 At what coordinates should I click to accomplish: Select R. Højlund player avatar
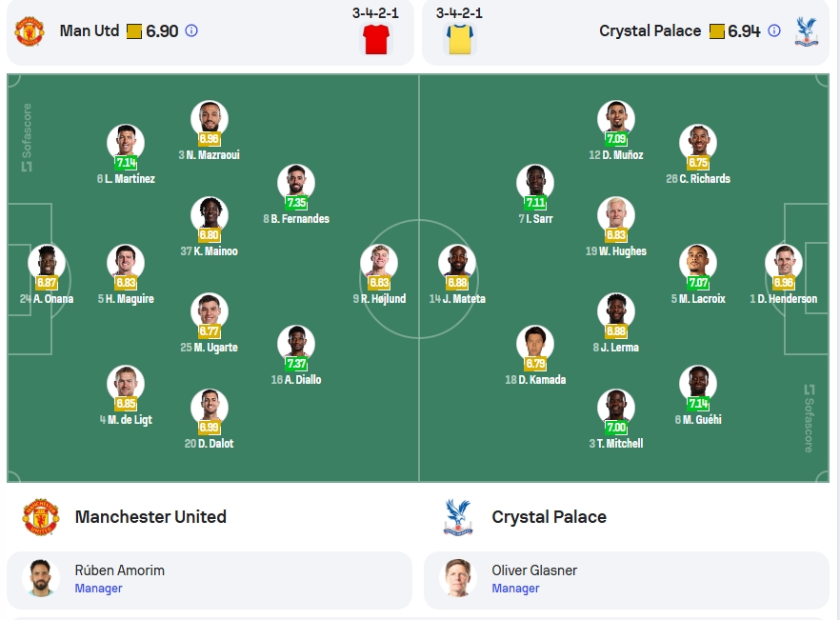pos(379,263)
